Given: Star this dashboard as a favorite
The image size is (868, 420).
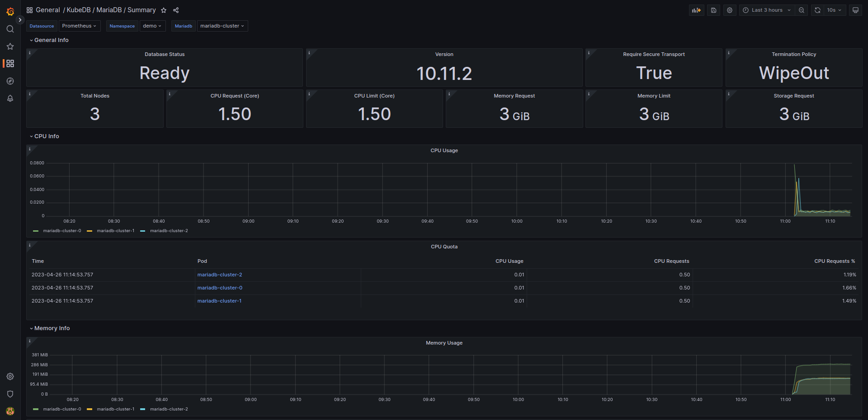Looking at the screenshot, I should pos(163,10).
